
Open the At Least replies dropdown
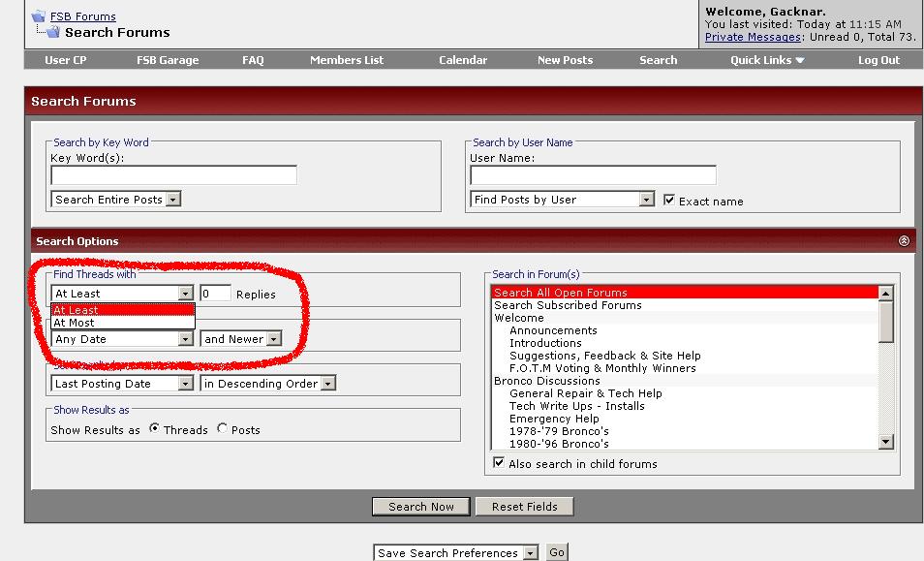(122, 294)
